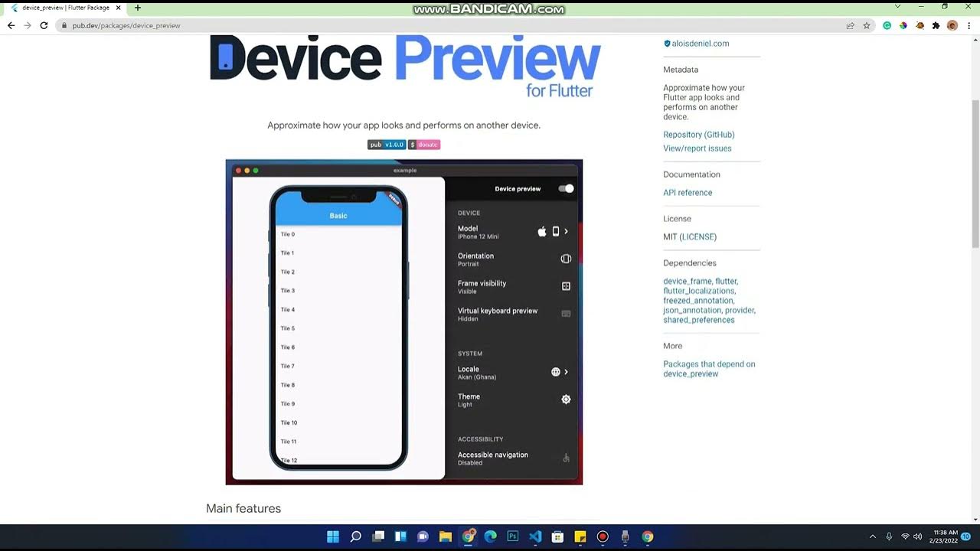Open the red Bandicam recorder taskbar icon
The image size is (980, 551).
pyautogui.click(x=603, y=536)
